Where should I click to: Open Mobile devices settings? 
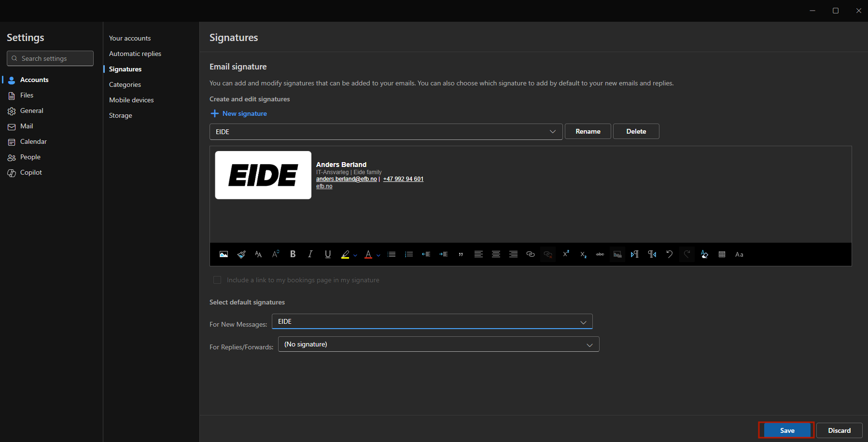131,100
